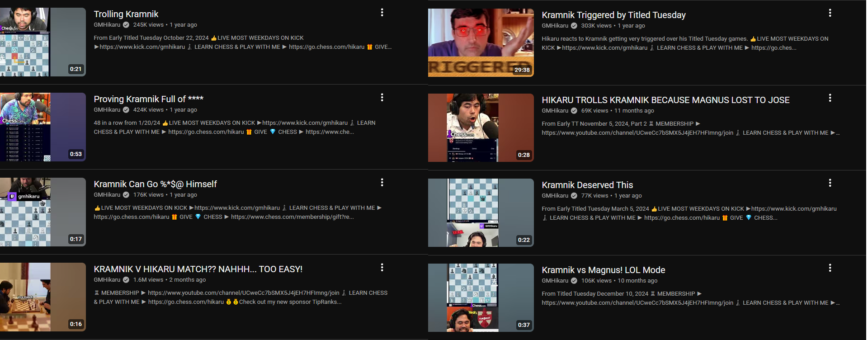
Task: Play the Kramnik Triggered by Titled Tuesday thumbnail
Action: pos(481,42)
